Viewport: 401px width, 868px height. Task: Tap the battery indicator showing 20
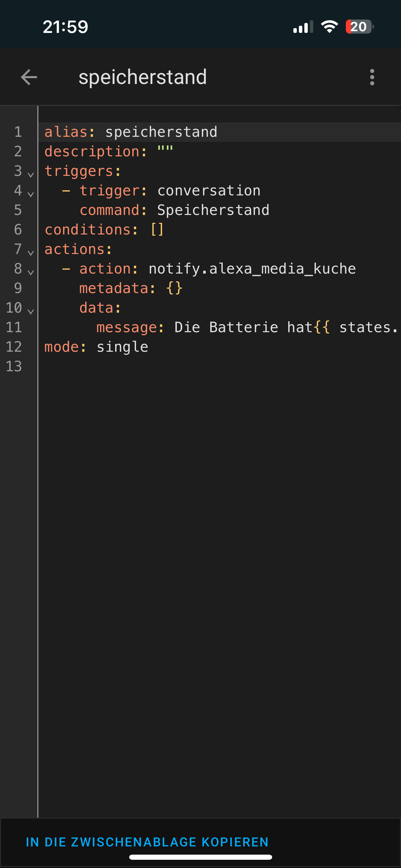[x=359, y=27]
